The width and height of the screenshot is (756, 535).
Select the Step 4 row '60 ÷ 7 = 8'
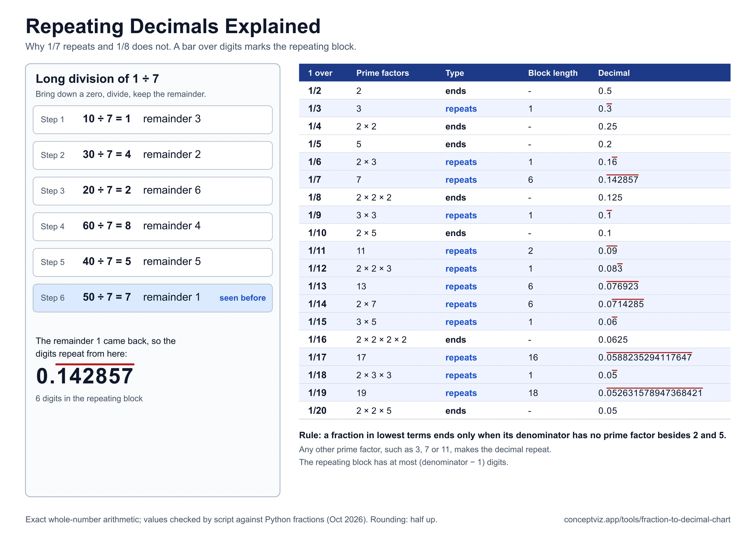[152, 226]
